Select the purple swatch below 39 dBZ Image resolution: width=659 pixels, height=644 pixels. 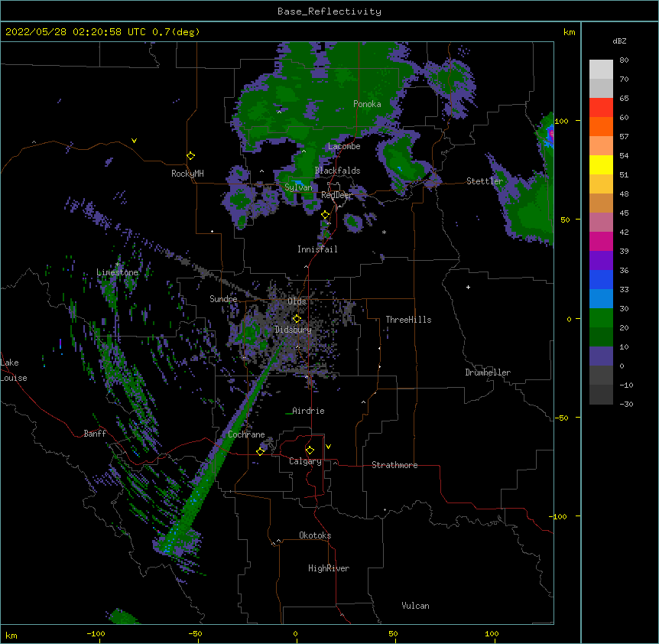coord(601,260)
